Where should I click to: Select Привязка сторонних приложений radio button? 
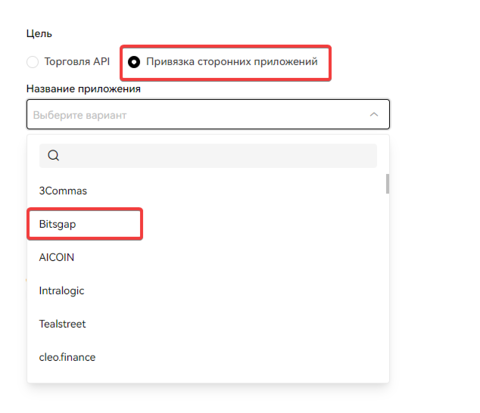[134, 62]
